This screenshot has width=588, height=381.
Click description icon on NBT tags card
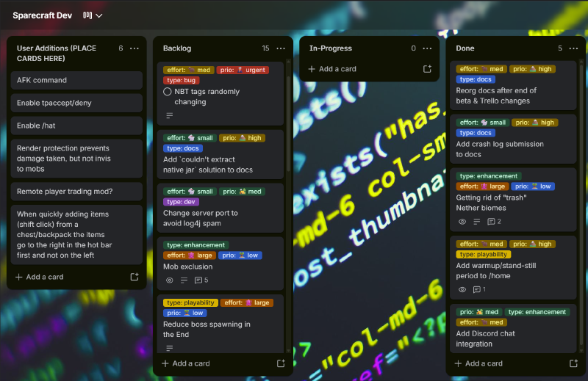(x=170, y=115)
